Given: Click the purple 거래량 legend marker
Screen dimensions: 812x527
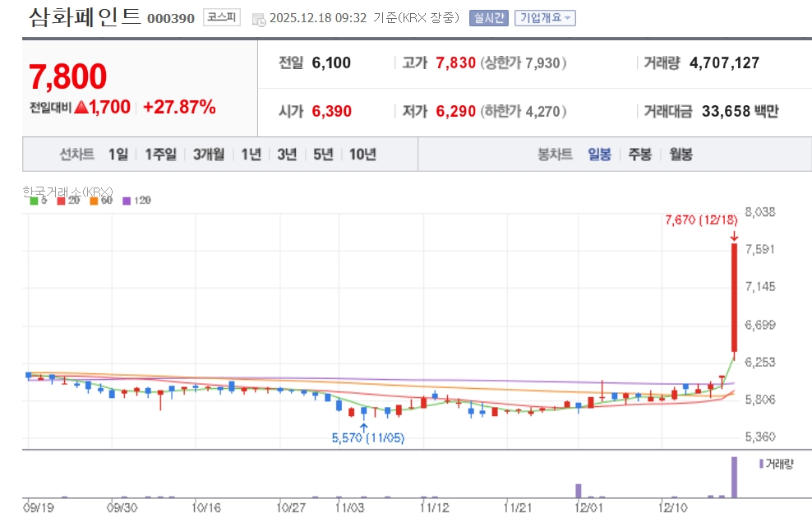Looking at the screenshot, I should point(761,464).
